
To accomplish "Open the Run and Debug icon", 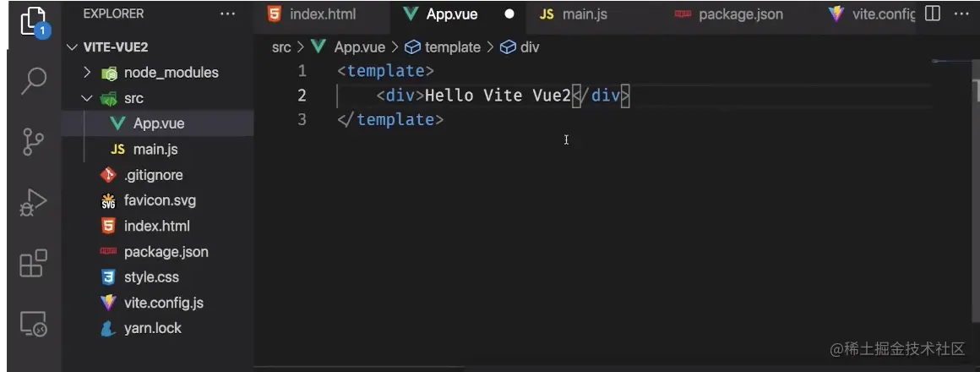I will coord(32,203).
